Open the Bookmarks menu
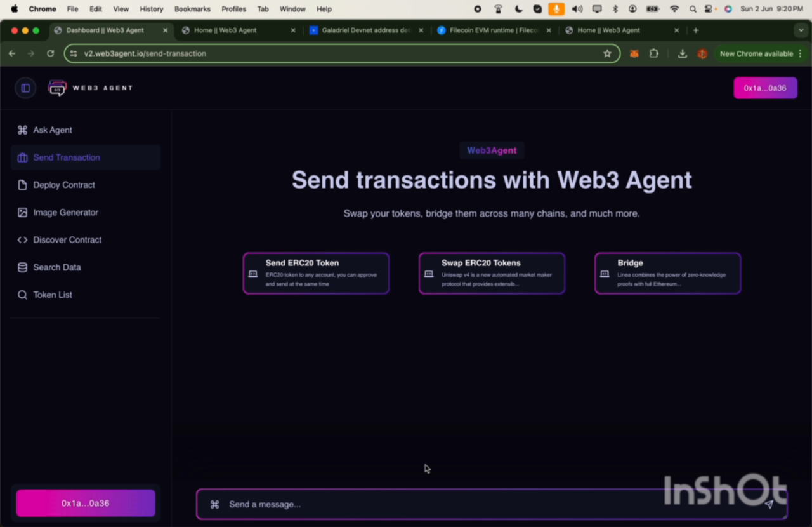This screenshot has height=527, width=812. click(192, 9)
